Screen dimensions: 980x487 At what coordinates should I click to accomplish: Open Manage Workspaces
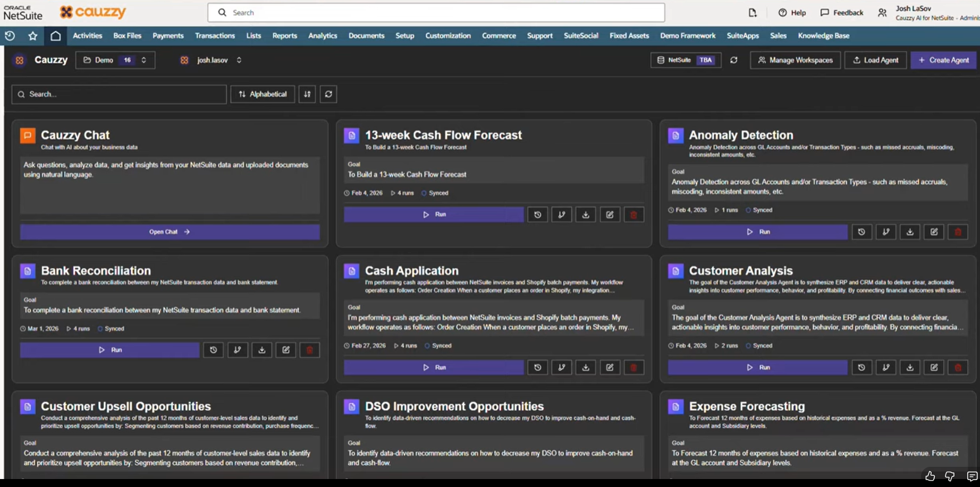point(795,60)
